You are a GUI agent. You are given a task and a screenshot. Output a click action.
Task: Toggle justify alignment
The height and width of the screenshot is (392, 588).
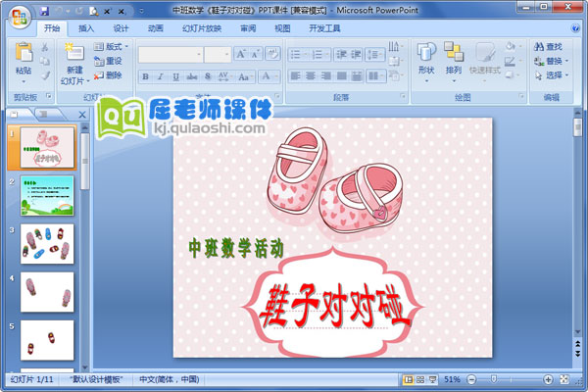click(x=341, y=76)
